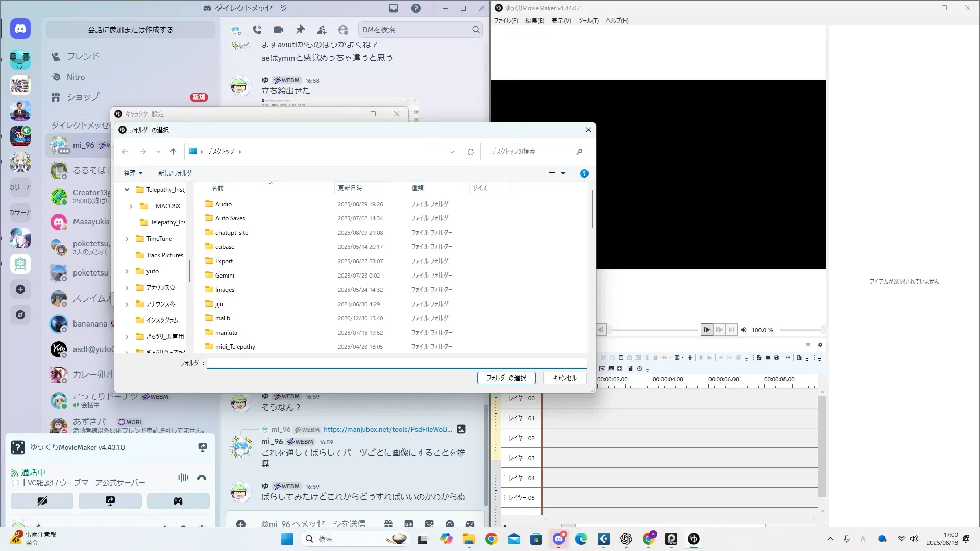980x551 pixels.
Task: Toggle Discord screen share button
Action: (x=110, y=501)
